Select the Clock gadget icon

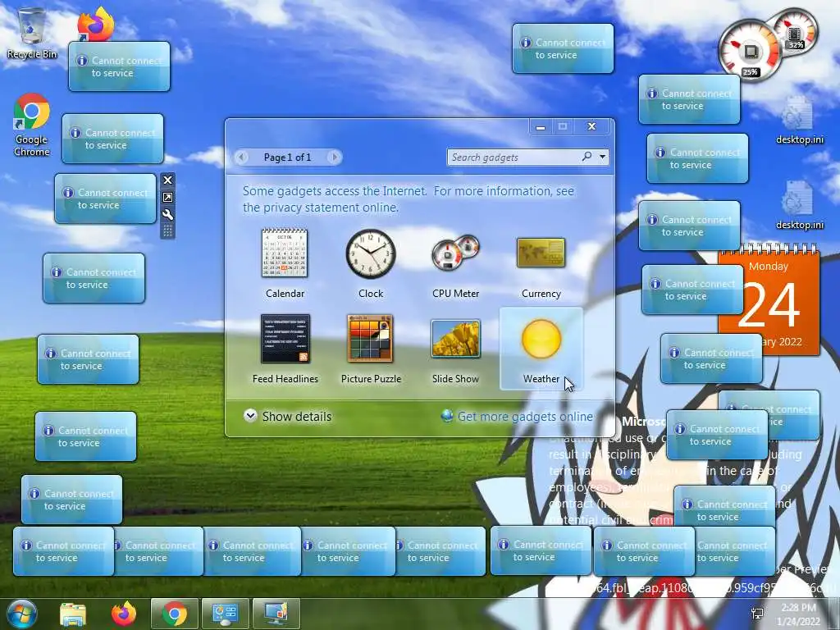(x=371, y=254)
